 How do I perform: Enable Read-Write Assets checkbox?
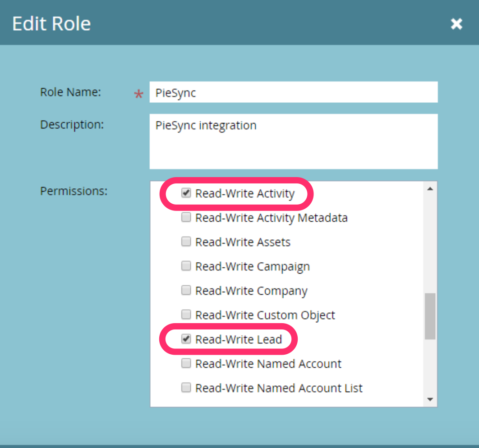tap(186, 242)
